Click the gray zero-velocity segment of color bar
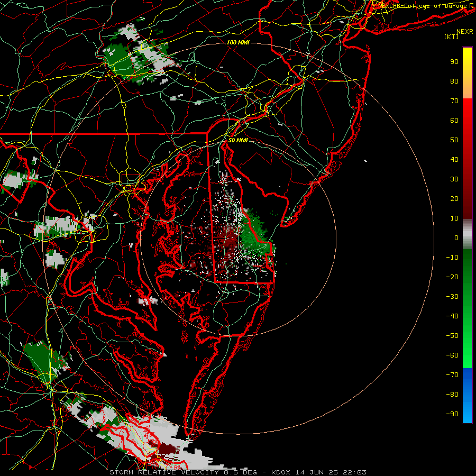Viewport: 476px width, 476px height. pyautogui.click(x=467, y=234)
